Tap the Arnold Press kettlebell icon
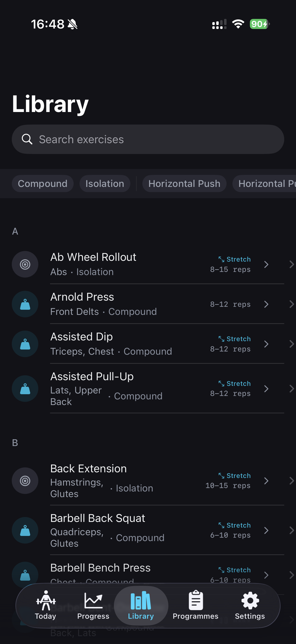 [x=25, y=304]
